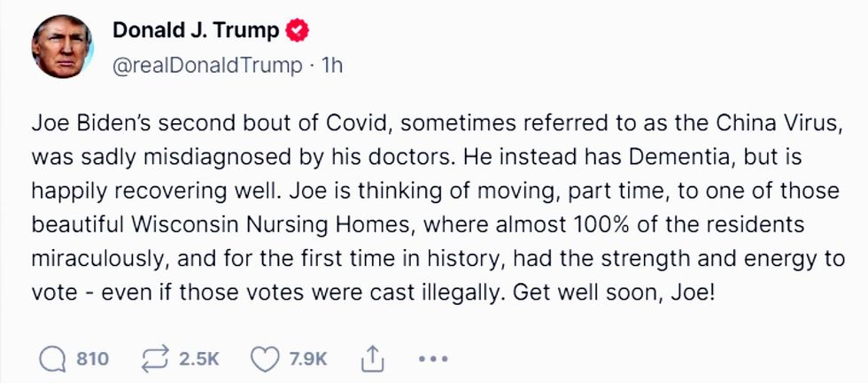The image size is (868, 383).
Task: Click the 1h post timestamp
Action: point(330,66)
